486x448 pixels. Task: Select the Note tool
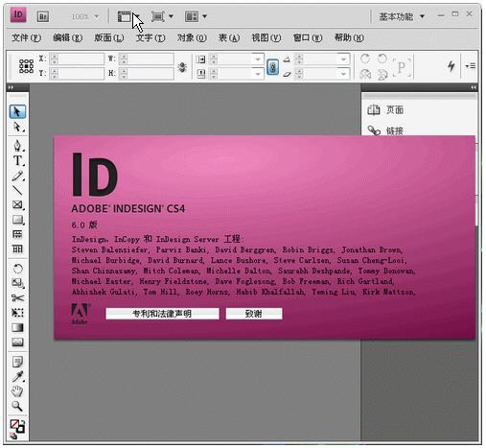coord(17,362)
